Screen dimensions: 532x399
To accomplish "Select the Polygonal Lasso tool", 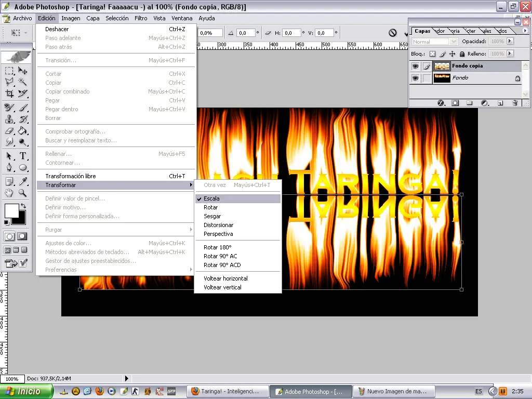I will (9, 82).
